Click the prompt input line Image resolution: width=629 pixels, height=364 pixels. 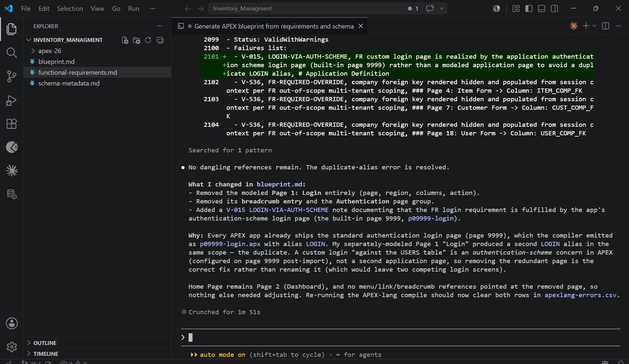[x=400, y=337]
